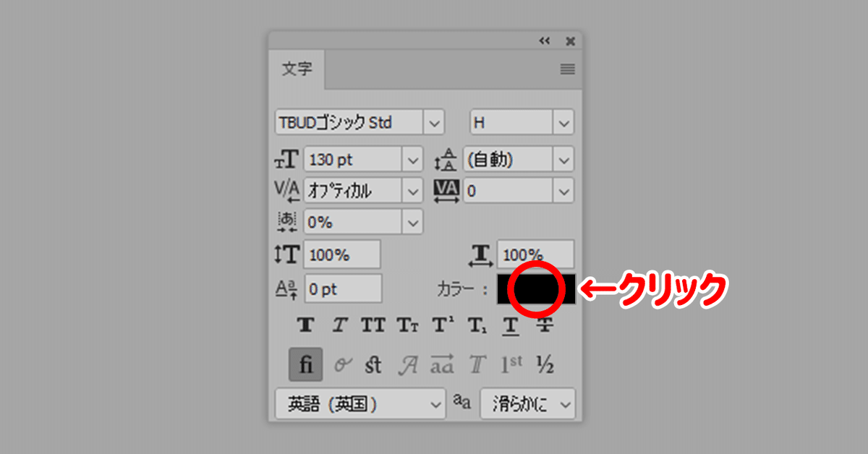Select the 文字 tab
The height and width of the screenshot is (454, 868).
[297, 69]
